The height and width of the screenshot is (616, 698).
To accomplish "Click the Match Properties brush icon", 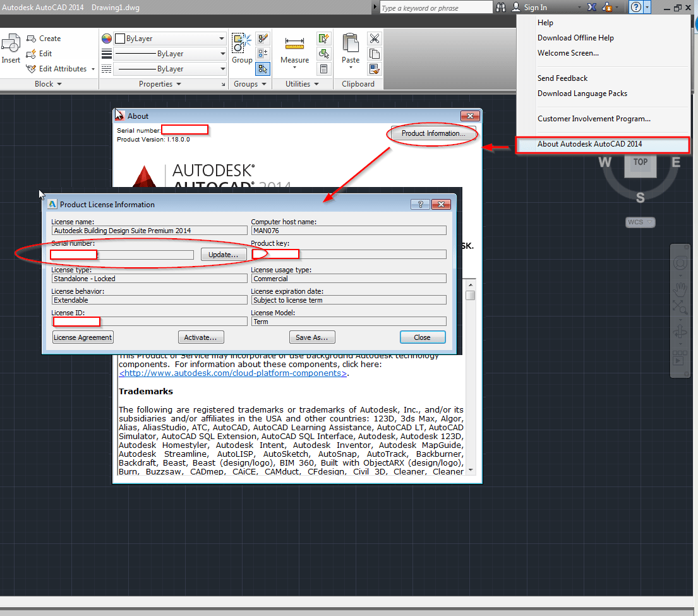I will pos(375,69).
